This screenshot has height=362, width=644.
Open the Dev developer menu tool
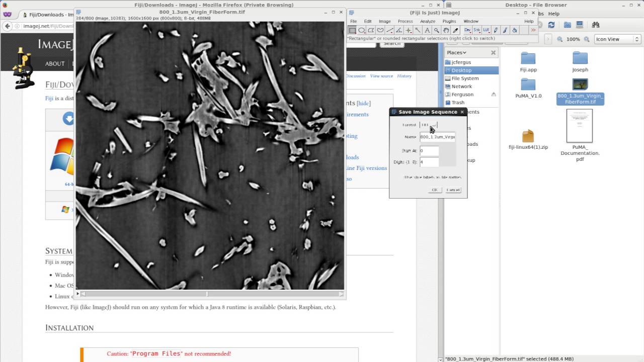(x=467, y=30)
